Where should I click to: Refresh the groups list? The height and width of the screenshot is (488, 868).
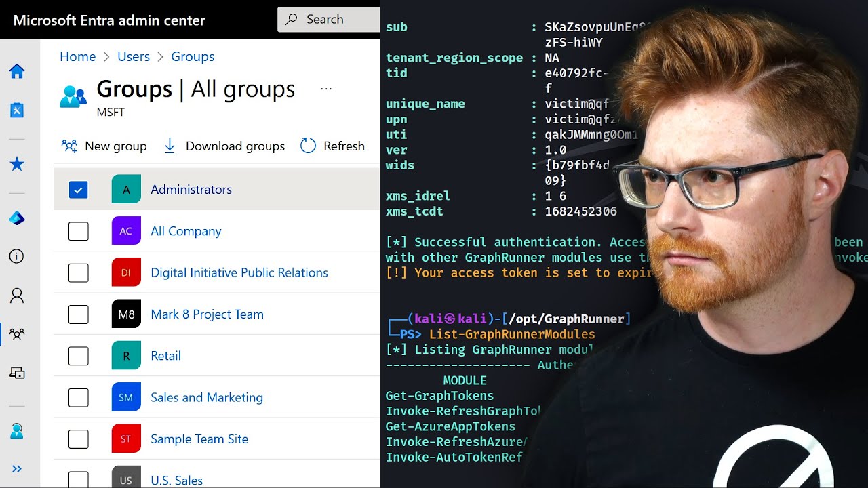[x=332, y=146]
